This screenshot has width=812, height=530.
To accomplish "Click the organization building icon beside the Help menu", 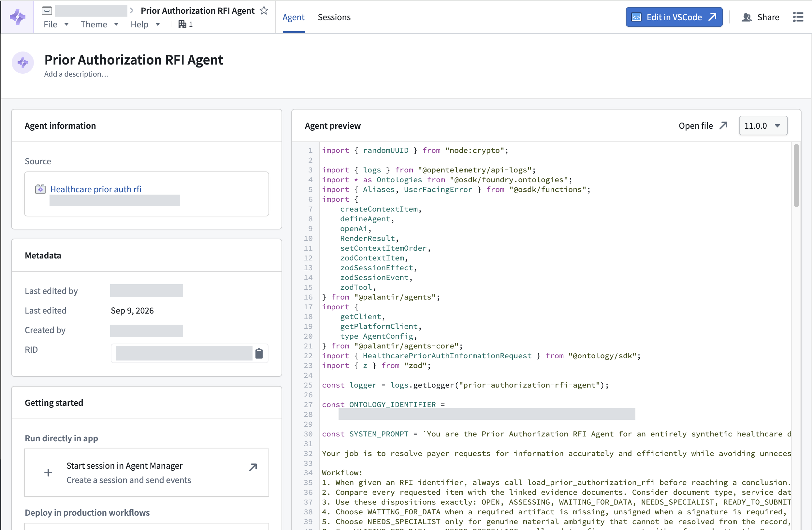I will click(x=182, y=24).
